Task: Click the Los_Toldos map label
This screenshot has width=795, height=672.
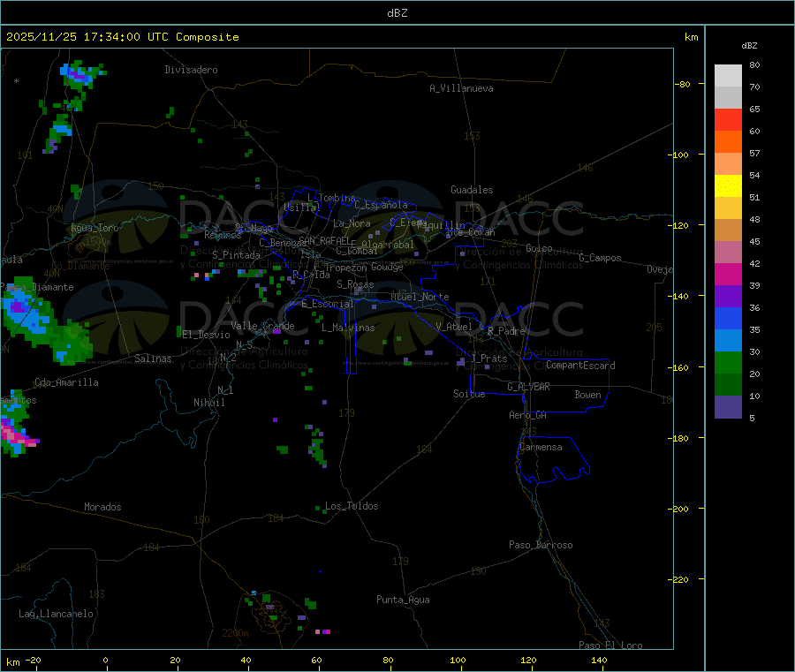Action: (x=352, y=506)
